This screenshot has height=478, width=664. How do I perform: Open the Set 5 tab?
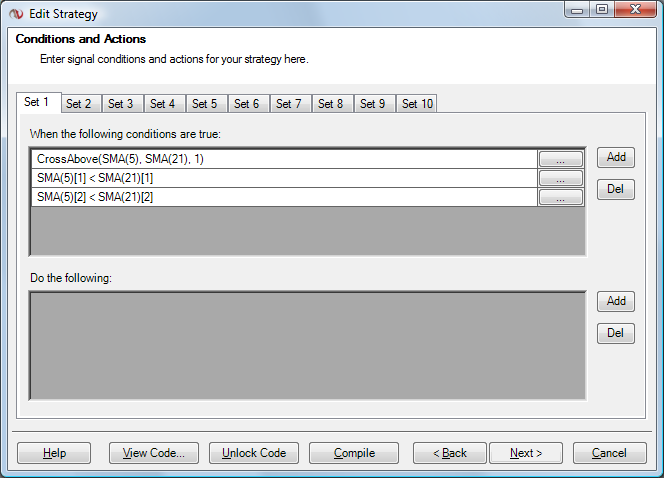click(x=205, y=104)
